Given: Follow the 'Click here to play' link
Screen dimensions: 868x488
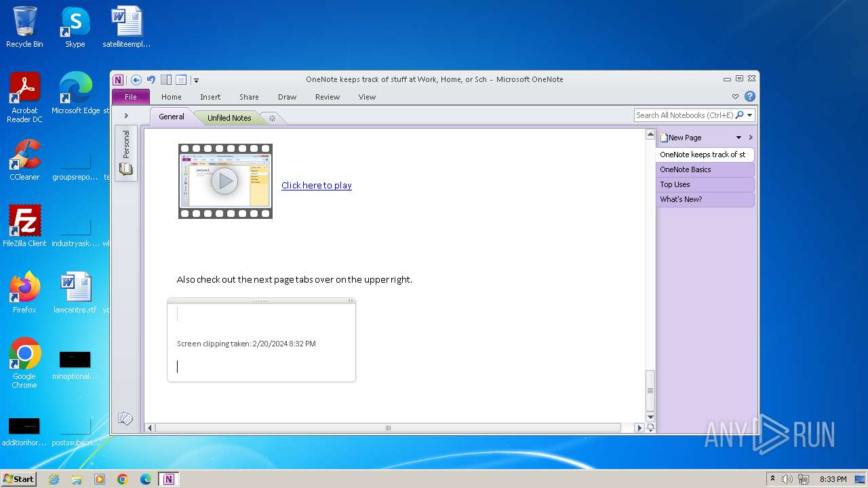Looking at the screenshot, I should tap(317, 185).
